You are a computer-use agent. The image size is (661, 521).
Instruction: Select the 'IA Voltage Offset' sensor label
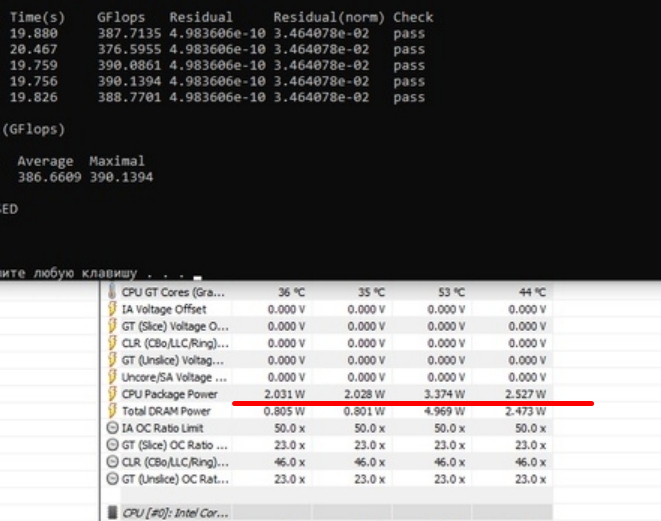(164, 309)
